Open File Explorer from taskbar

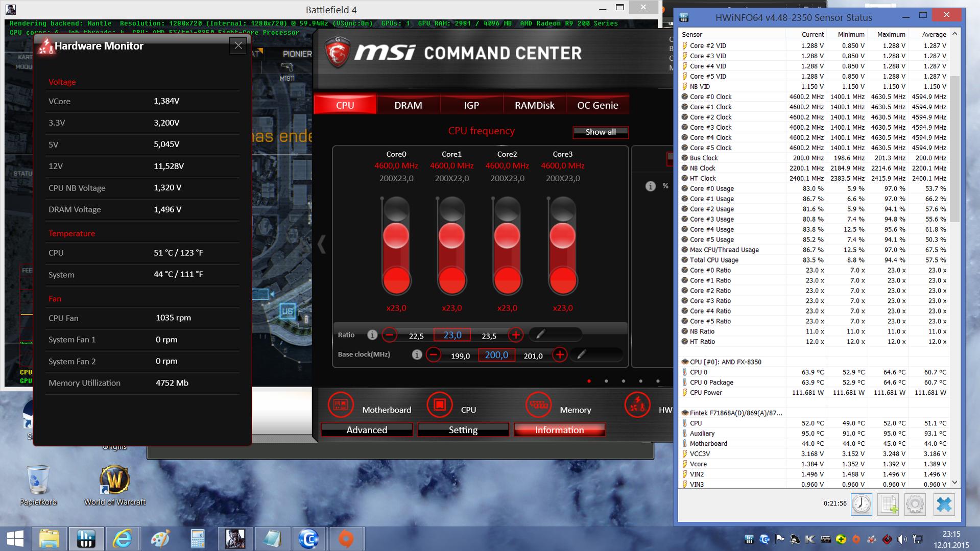coord(49,539)
